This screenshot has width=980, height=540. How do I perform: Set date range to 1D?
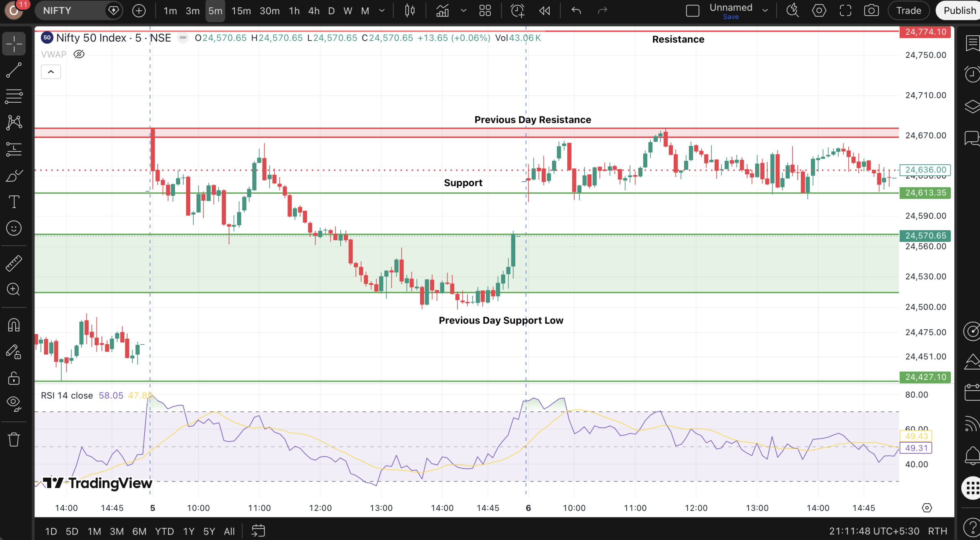click(51, 531)
